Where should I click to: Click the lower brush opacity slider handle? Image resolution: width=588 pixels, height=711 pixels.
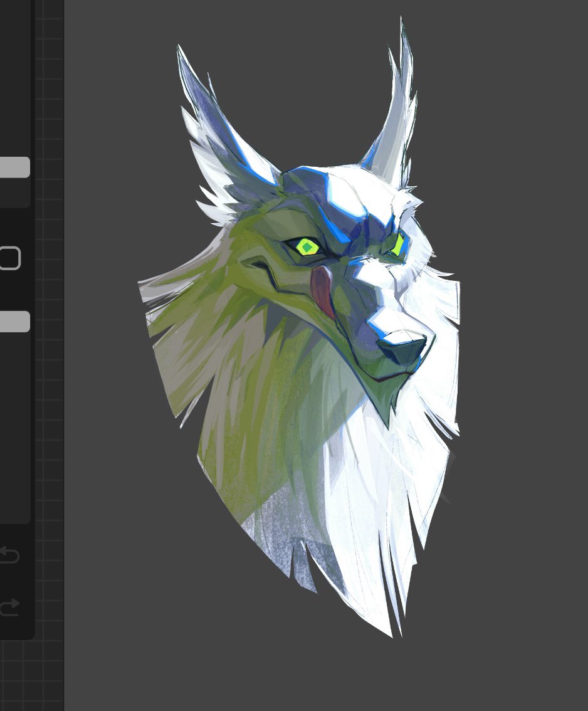(x=14, y=322)
